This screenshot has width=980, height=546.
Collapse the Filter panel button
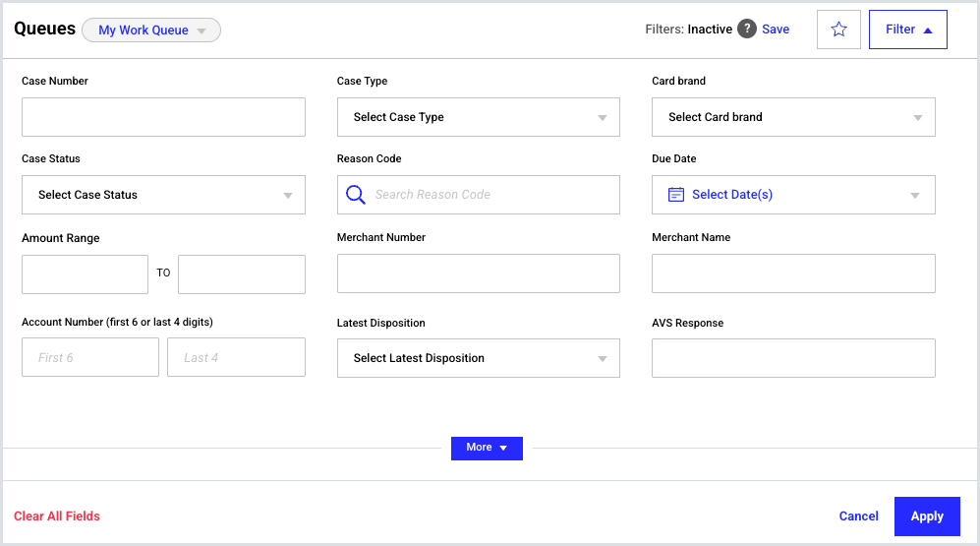tap(907, 30)
